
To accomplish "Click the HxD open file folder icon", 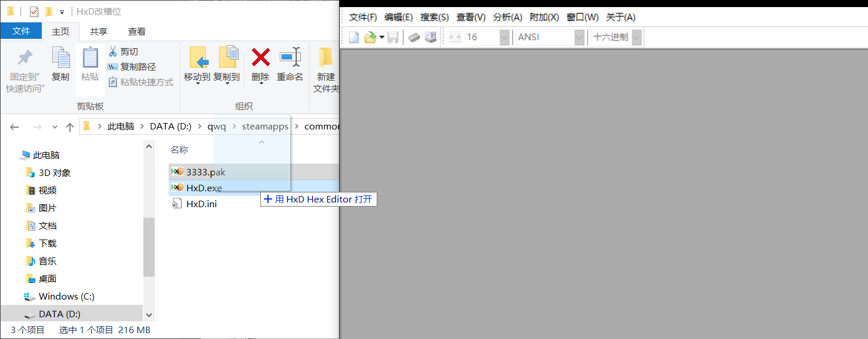I will point(370,37).
